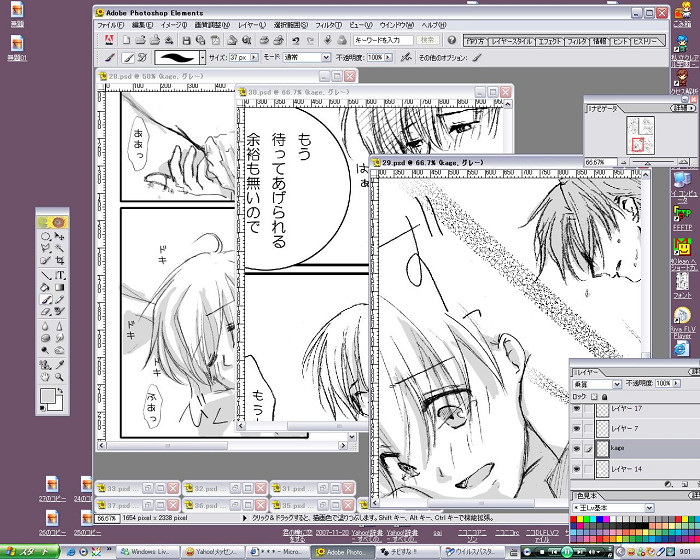Click 詳細 button on Navigator palette
This screenshot has height=560, width=700.
click(683, 109)
